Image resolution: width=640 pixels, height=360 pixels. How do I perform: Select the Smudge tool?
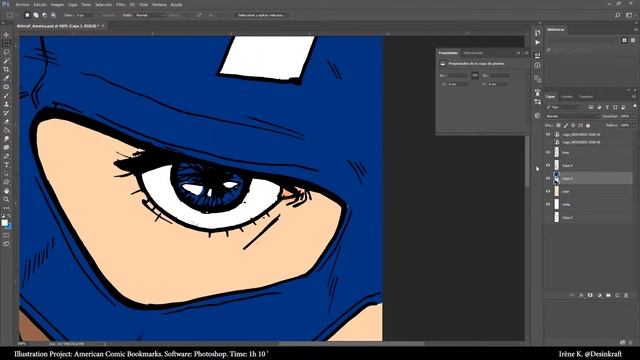6,139
